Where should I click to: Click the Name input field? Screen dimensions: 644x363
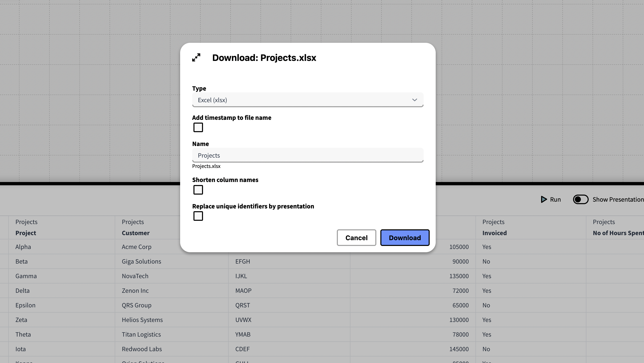pyautogui.click(x=307, y=155)
